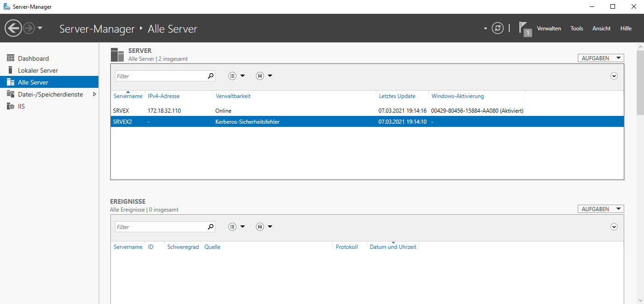The height and width of the screenshot is (304, 644).
Task: Collapse the Server filter section chevron
Action: 614,76
